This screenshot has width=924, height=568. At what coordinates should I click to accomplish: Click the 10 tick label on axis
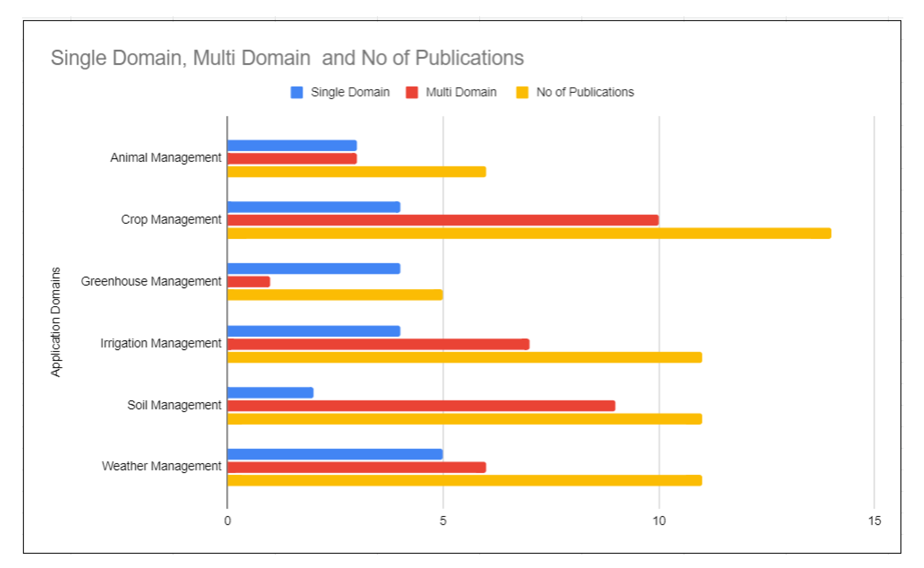click(x=658, y=521)
